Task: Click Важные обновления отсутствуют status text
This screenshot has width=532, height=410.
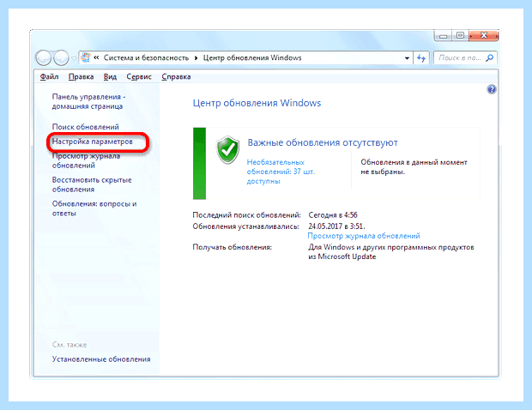Action: pyautogui.click(x=323, y=142)
